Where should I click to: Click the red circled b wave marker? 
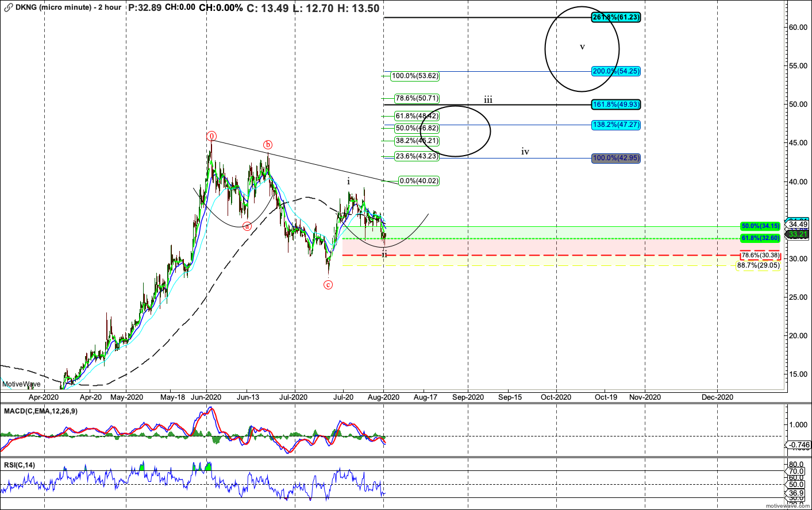click(268, 145)
